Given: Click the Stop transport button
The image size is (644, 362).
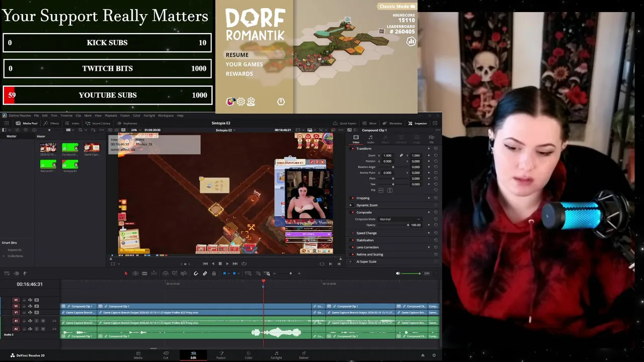Looking at the screenshot, I should [220, 263].
